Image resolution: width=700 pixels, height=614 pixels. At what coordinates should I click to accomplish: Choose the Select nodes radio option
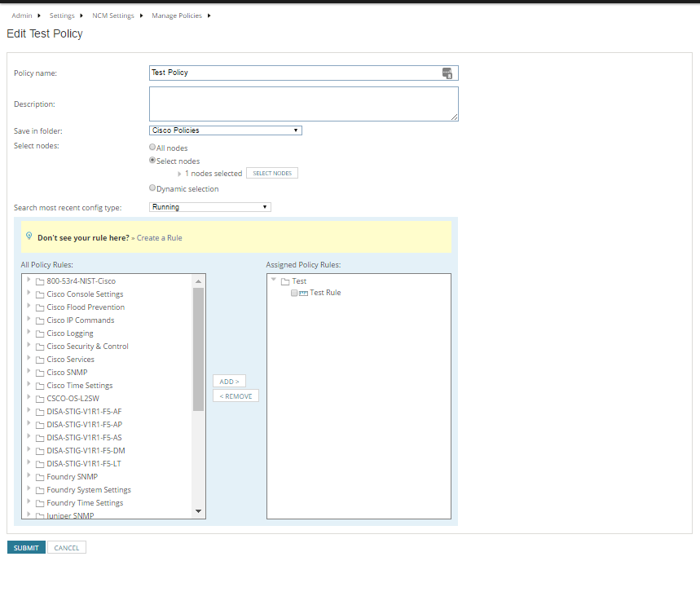pyautogui.click(x=152, y=160)
